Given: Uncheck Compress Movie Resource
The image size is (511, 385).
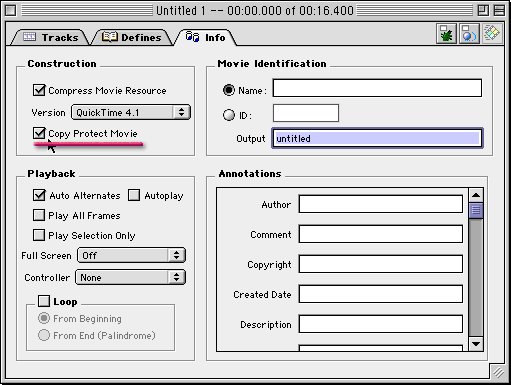Looking at the screenshot, I should 39,90.
